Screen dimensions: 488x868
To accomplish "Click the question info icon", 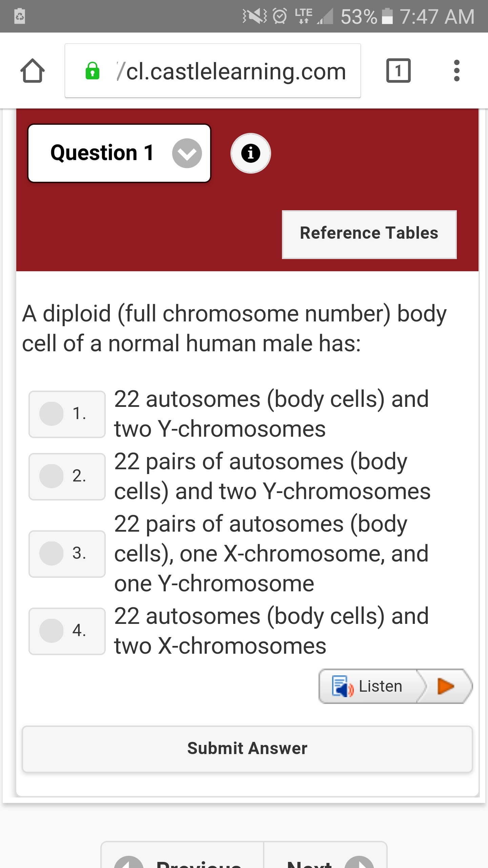I will coord(250,153).
